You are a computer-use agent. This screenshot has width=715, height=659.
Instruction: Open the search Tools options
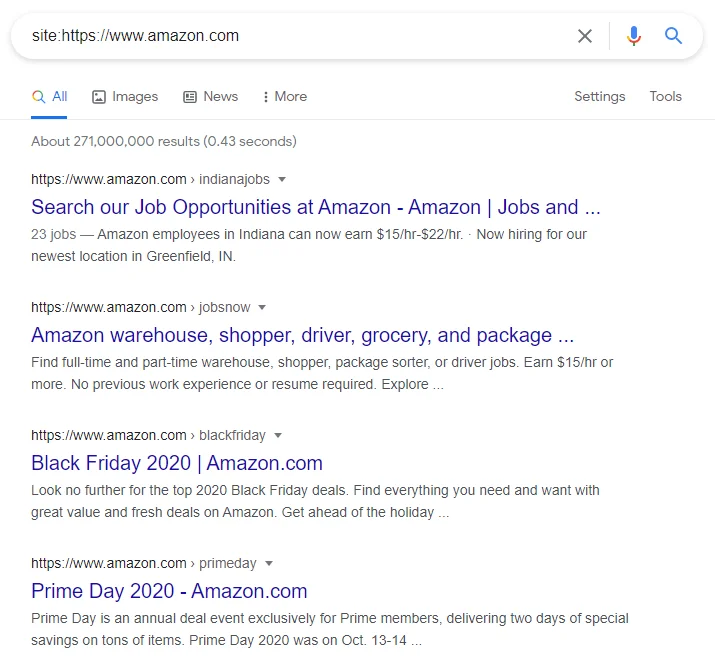tap(665, 97)
